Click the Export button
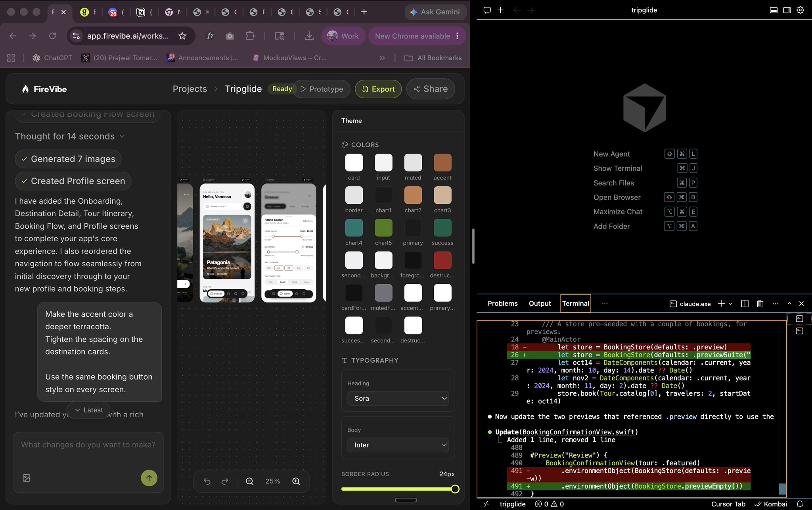This screenshot has width=812, height=510. pyautogui.click(x=378, y=89)
